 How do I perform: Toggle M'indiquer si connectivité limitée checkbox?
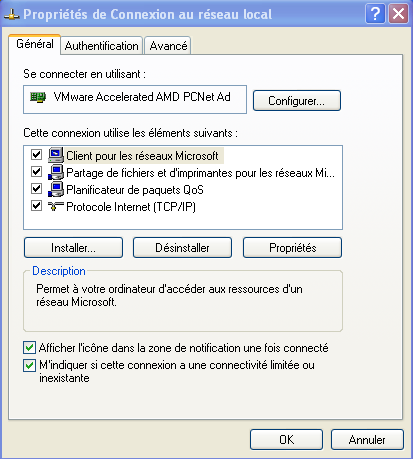click(29, 365)
